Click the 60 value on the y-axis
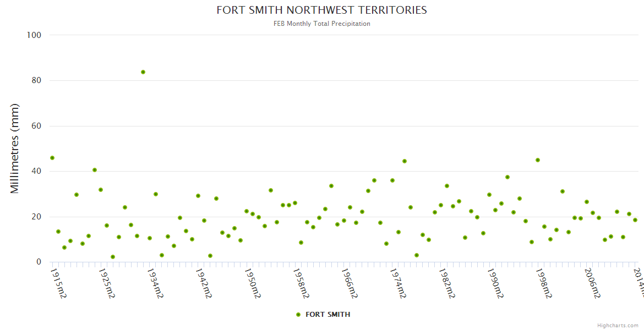 click(x=36, y=126)
